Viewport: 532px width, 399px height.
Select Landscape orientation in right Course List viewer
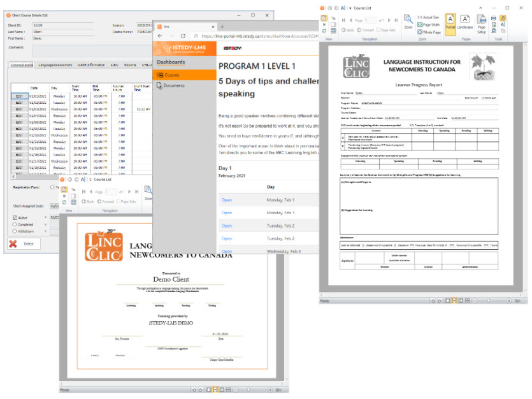click(464, 22)
